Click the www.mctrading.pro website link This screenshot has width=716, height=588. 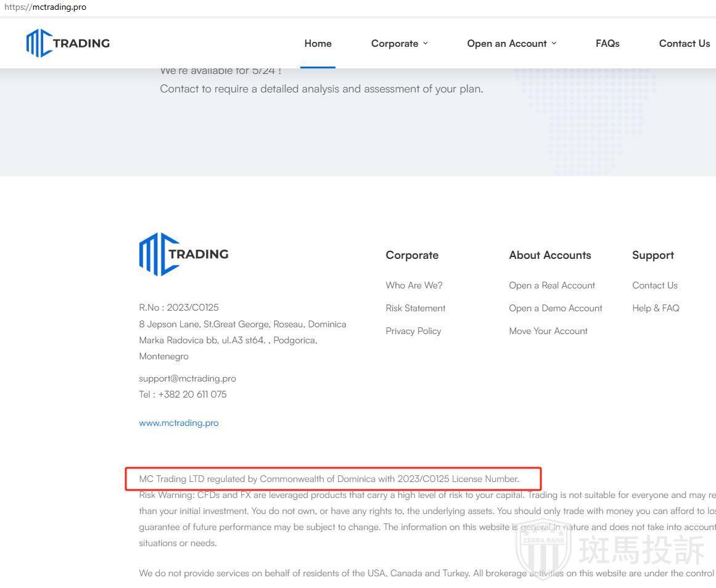point(178,423)
